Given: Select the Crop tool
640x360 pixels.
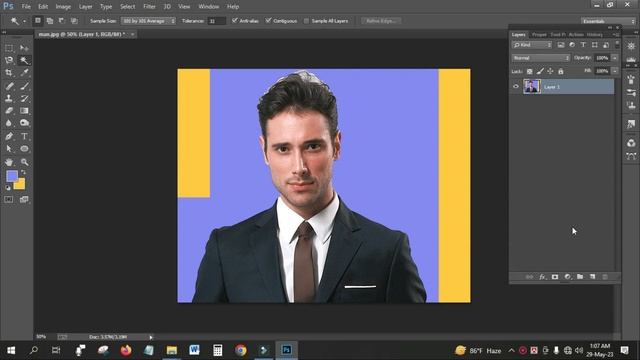Looking at the screenshot, I should [9, 73].
